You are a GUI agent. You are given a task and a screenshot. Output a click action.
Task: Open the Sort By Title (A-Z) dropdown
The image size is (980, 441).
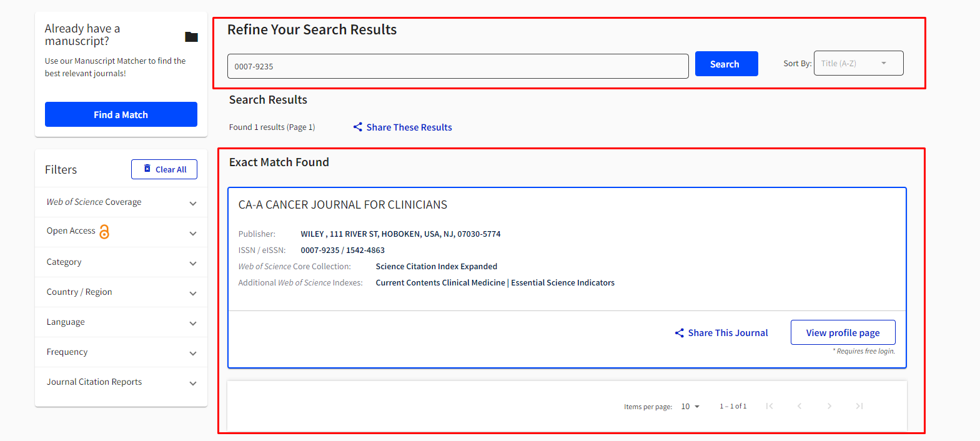point(858,63)
